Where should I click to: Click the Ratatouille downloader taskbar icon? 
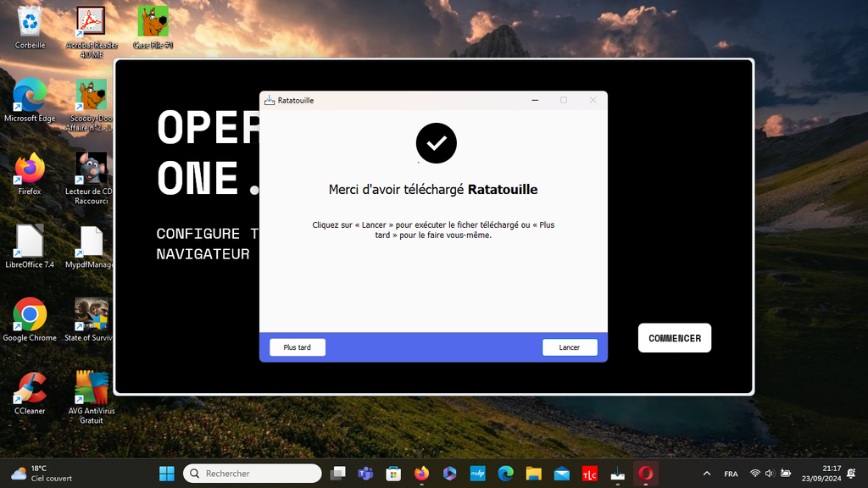pyautogui.click(x=617, y=474)
